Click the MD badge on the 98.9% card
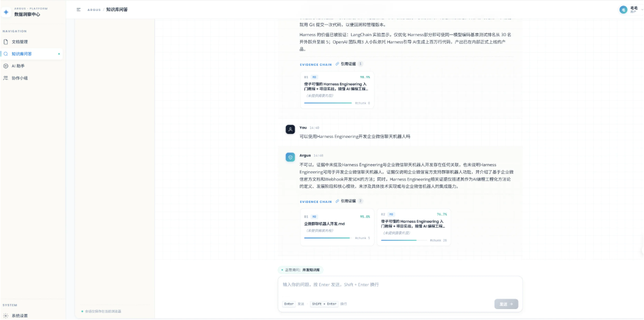This screenshot has width=644, height=320. click(x=314, y=77)
